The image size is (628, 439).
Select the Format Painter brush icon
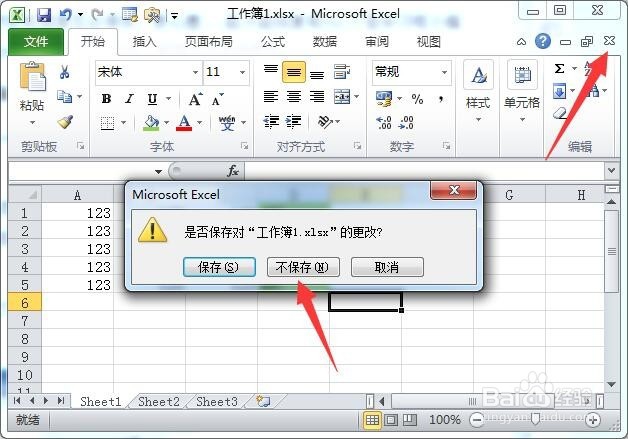64,122
